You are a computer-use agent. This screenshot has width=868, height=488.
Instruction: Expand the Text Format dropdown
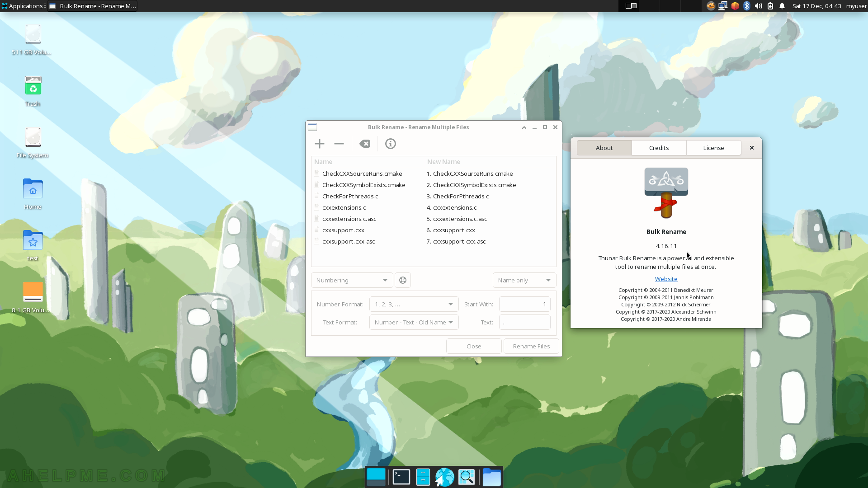click(x=414, y=322)
